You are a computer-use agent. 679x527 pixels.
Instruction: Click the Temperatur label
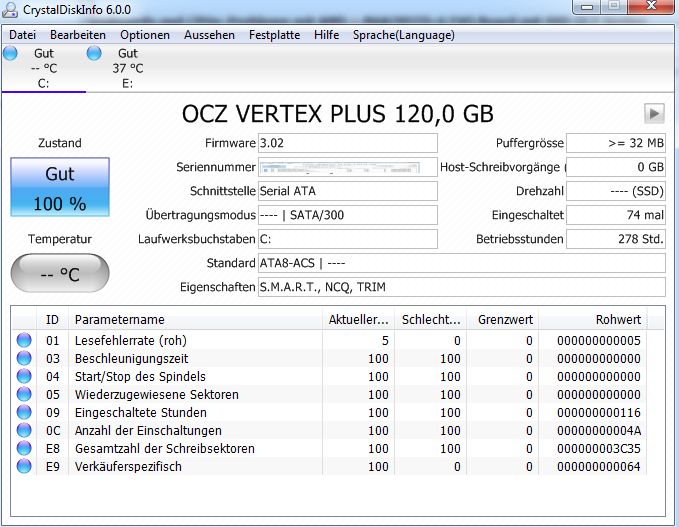tap(60, 239)
